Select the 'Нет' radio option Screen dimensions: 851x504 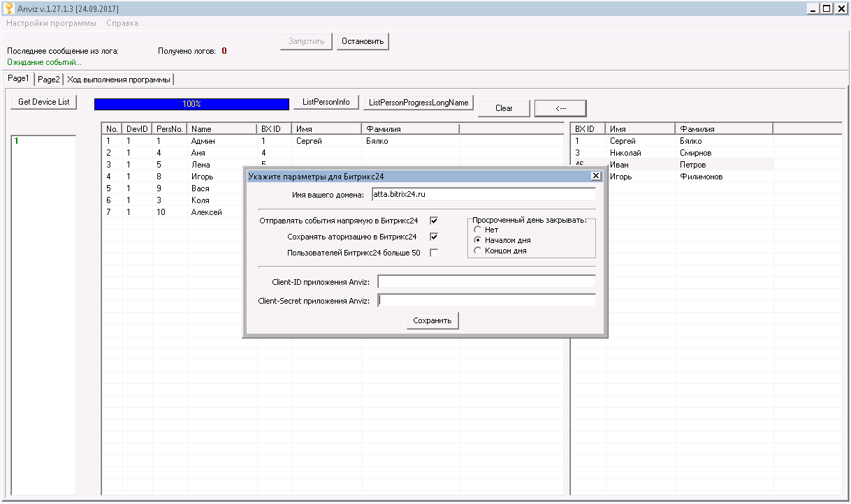pyautogui.click(x=478, y=230)
